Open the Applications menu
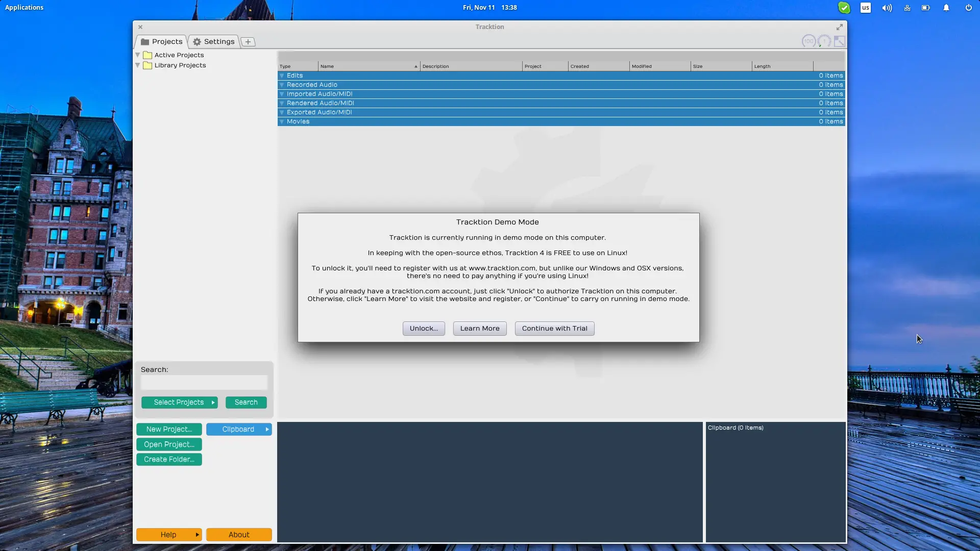Screen dimensions: 980x551 click(24, 8)
